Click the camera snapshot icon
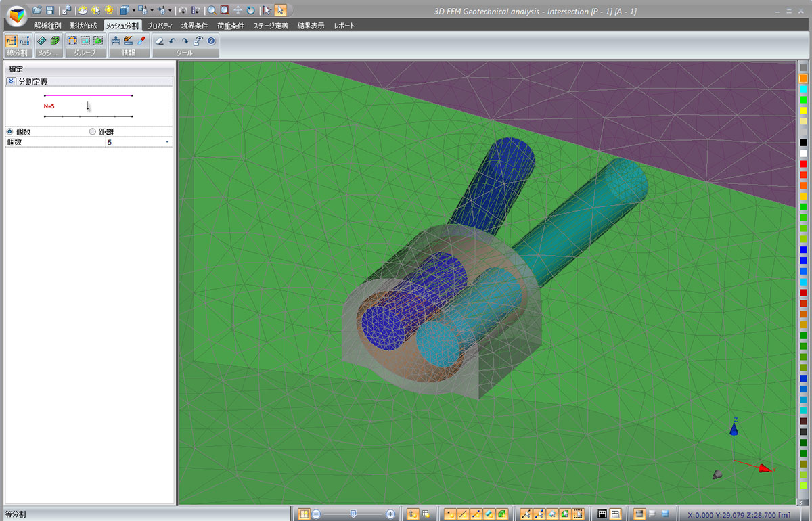Image resolution: width=812 pixels, height=521 pixels. click(x=183, y=10)
